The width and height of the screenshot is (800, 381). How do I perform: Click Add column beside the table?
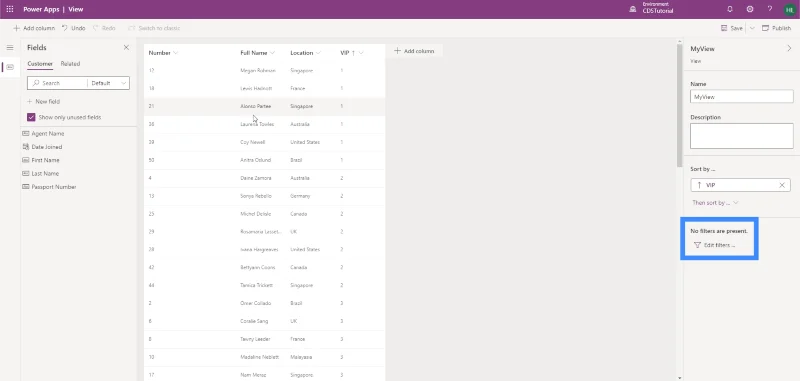coord(414,51)
